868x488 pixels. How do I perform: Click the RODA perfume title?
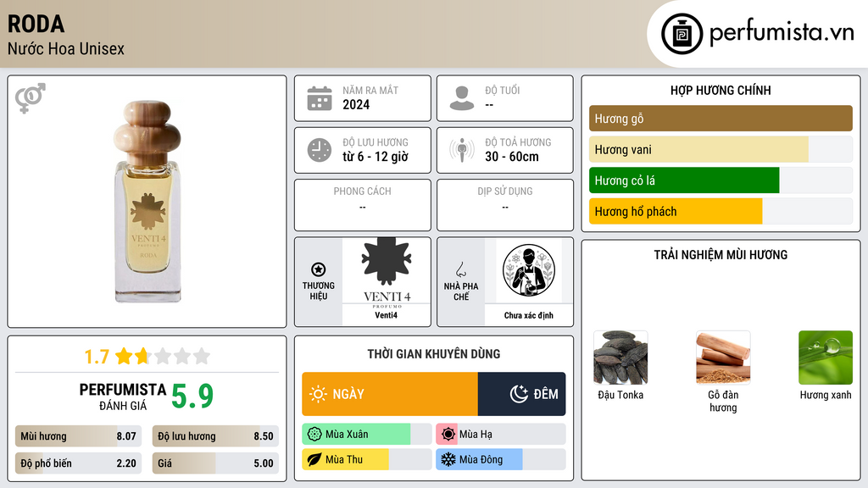36,25
